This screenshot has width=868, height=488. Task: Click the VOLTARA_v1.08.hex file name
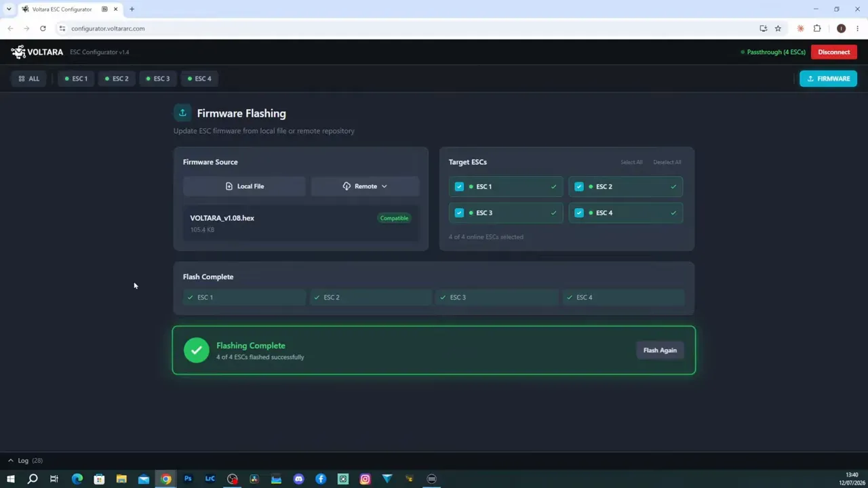pyautogui.click(x=222, y=218)
